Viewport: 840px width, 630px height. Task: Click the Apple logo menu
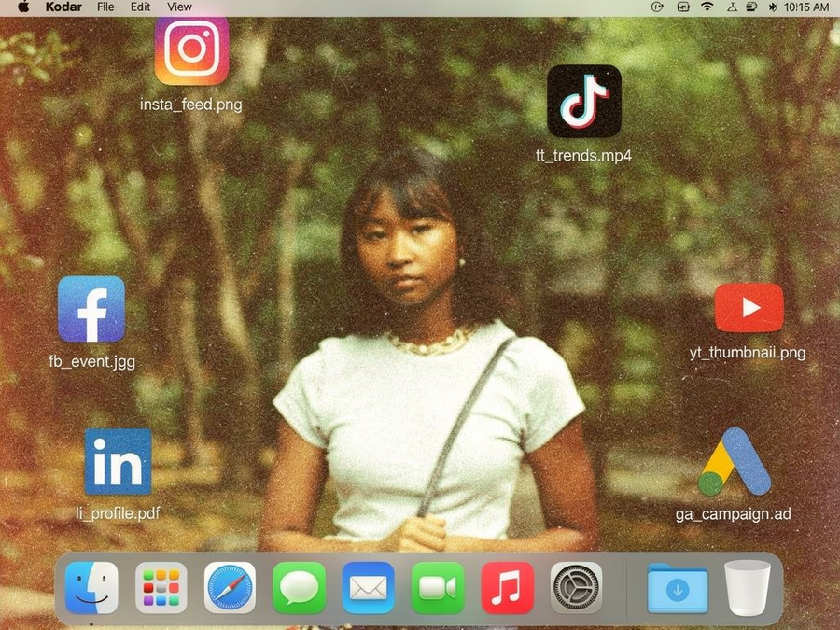pyautogui.click(x=23, y=7)
